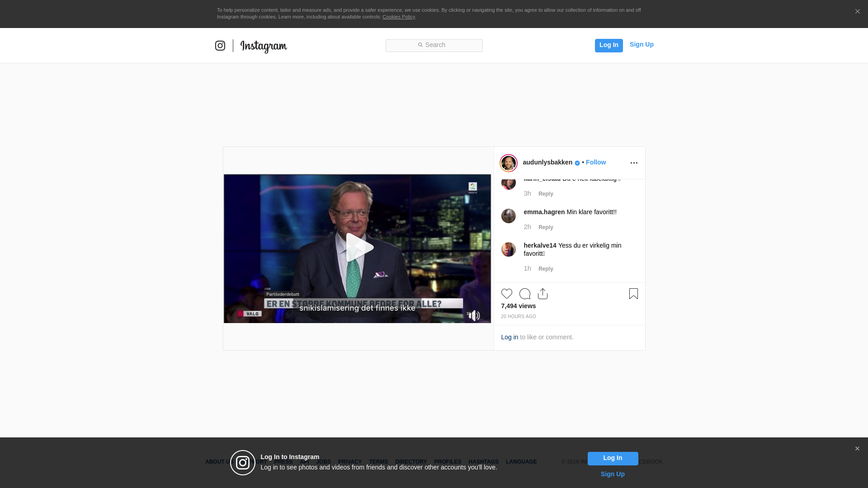Screen dimensions: 868x488
Task: Click the Log In button in header
Action: click(609, 45)
